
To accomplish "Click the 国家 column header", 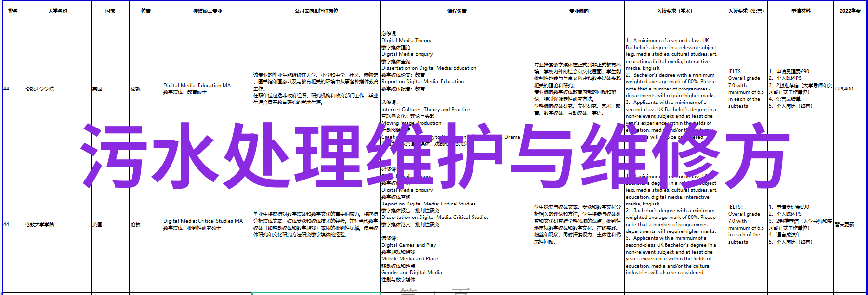I will coord(110,11).
